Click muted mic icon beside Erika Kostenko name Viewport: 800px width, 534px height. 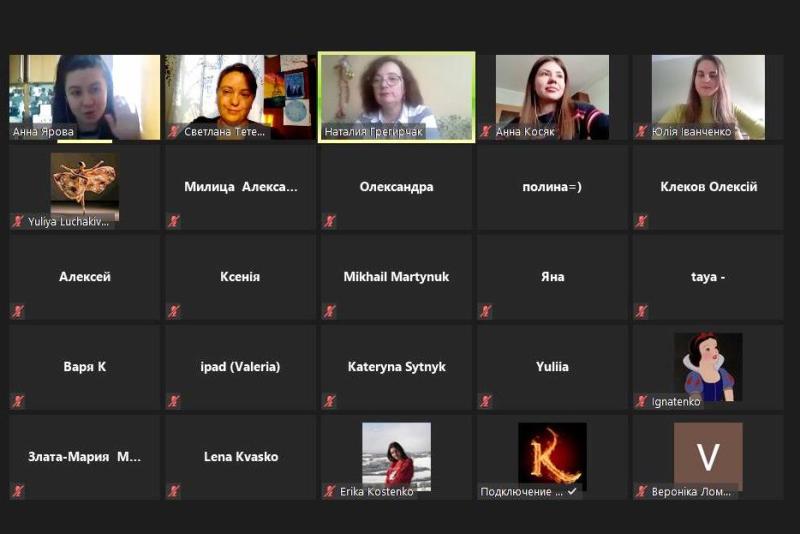[x=329, y=491]
